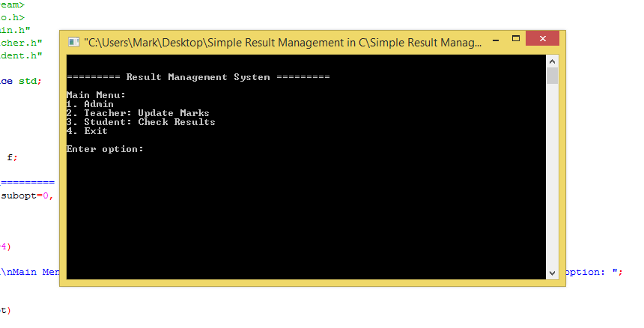Open the console window system menu icon
The image size is (644, 328).
(74, 42)
